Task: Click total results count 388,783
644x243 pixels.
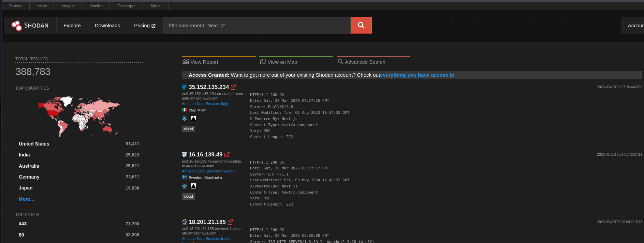Action: 33,72
